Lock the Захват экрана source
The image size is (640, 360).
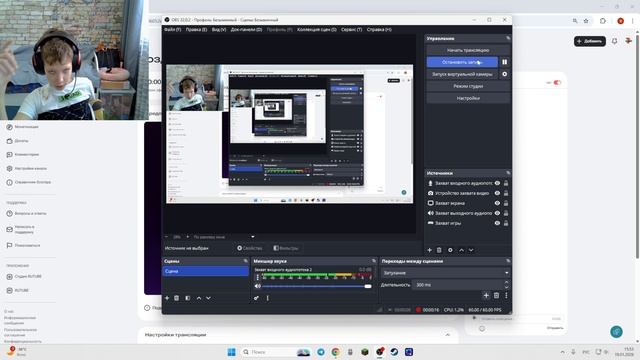pyautogui.click(x=506, y=203)
